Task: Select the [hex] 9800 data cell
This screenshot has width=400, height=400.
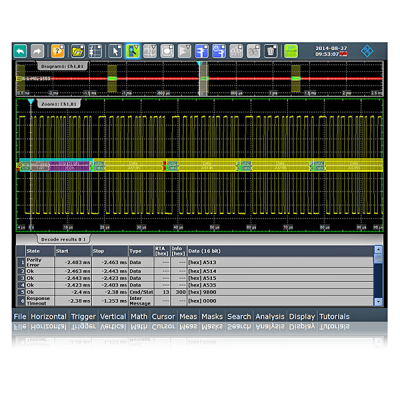Action: click(280, 292)
